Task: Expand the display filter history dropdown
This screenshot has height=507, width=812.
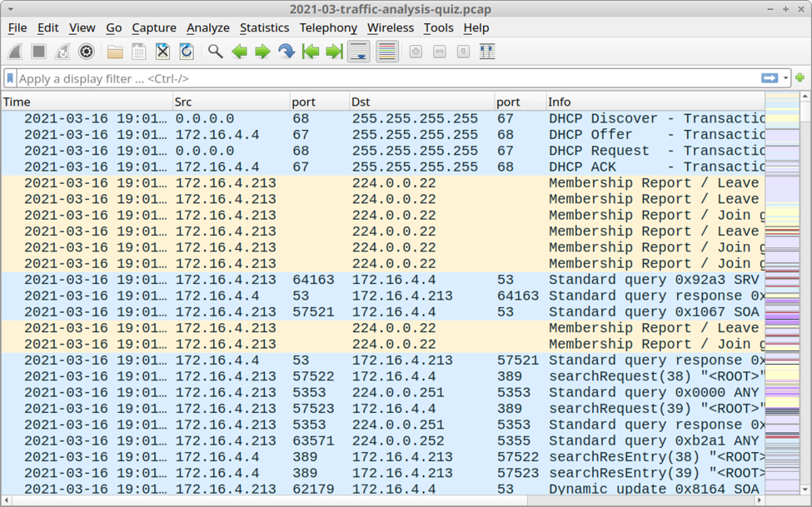Action: (786, 78)
